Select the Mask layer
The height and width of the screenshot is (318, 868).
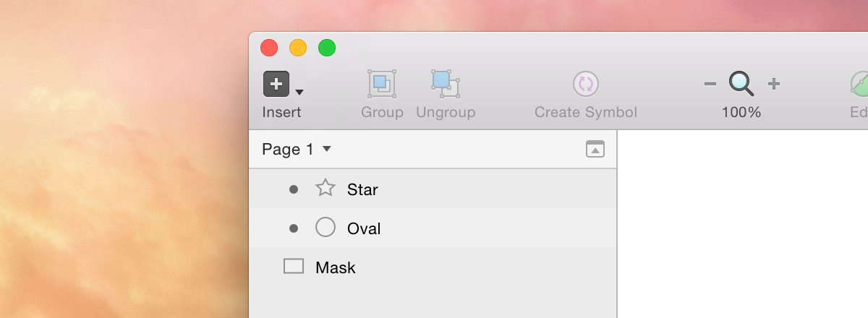pyautogui.click(x=433, y=267)
